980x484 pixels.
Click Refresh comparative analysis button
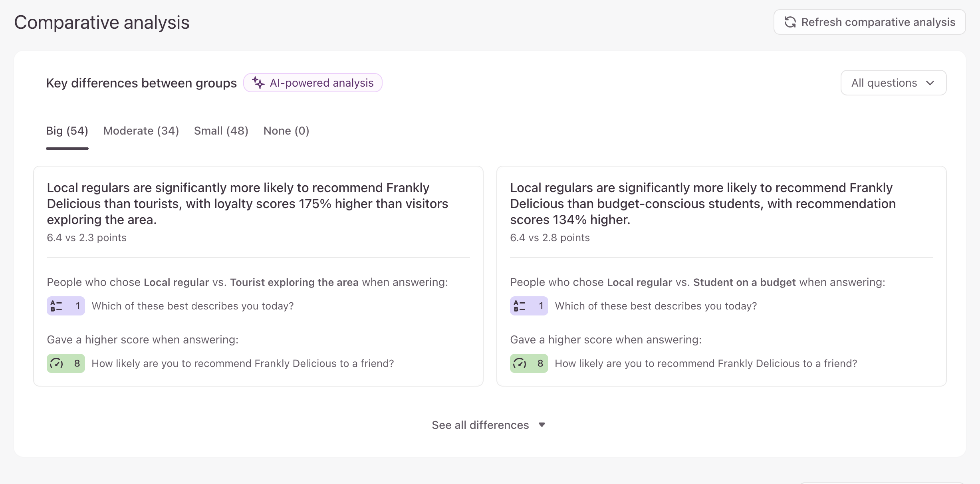(x=869, y=22)
